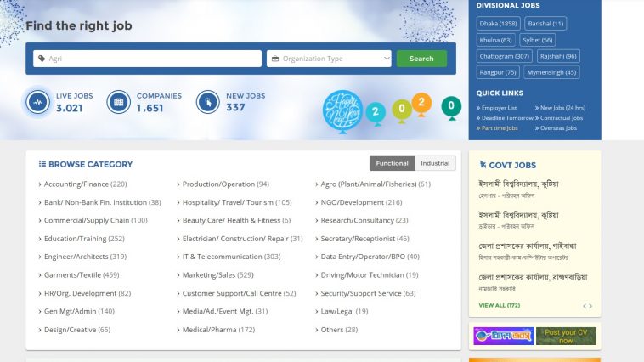Open Chattogram (307) divisional jobs
Viewport: 644px width, 362px height.
tap(504, 56)
